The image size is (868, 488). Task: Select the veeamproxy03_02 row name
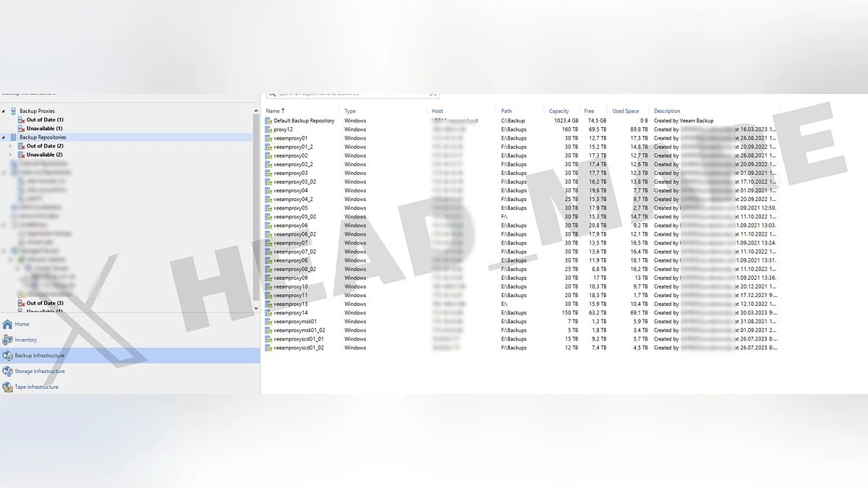[x=295, y=181]
